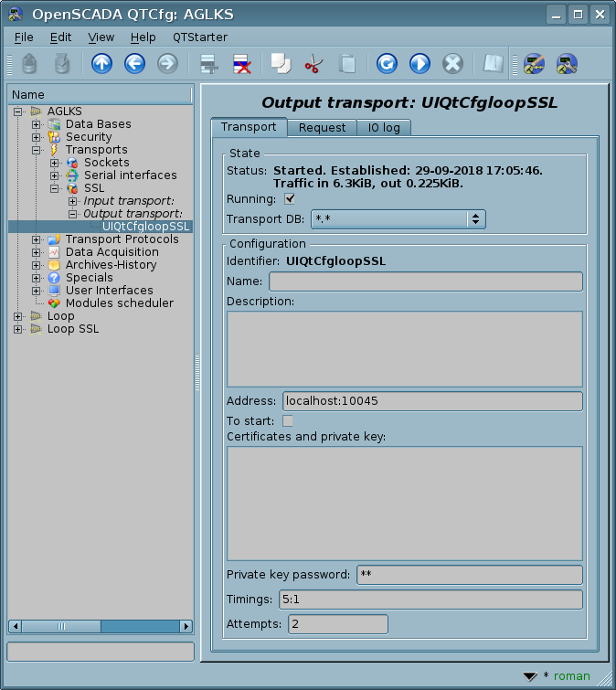Open the Transport DB combo box

(x=398, y=219)
